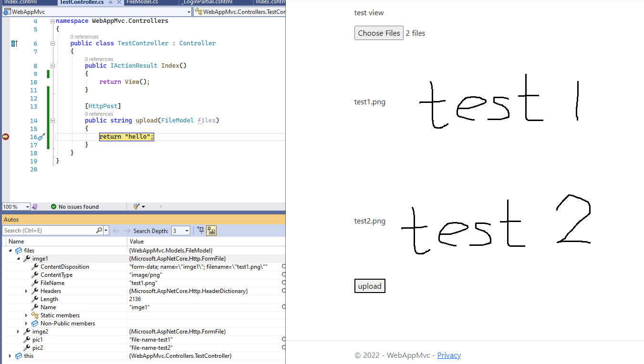Viewport: 644px width, 364px height.
Task: Collapse the files node in Autos
Action: [x=10, y=251]
